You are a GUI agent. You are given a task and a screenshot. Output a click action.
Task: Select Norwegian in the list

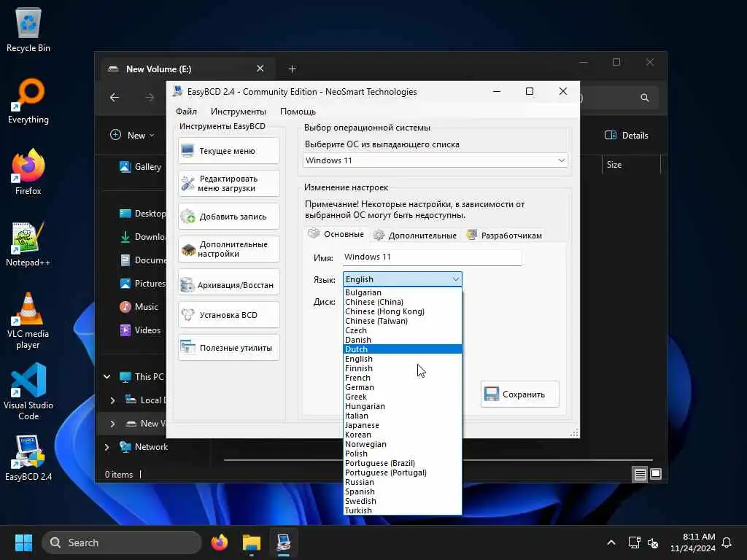[403, 444]
